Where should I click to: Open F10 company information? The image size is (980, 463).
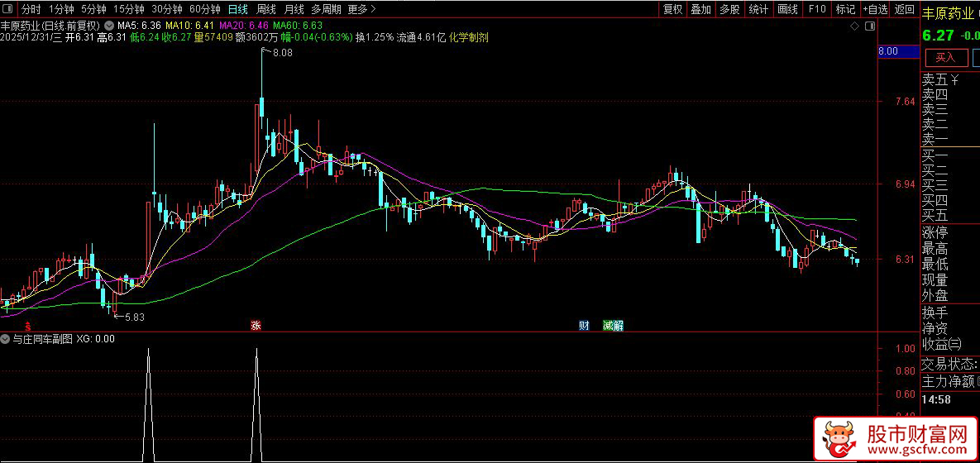(816, 9)
